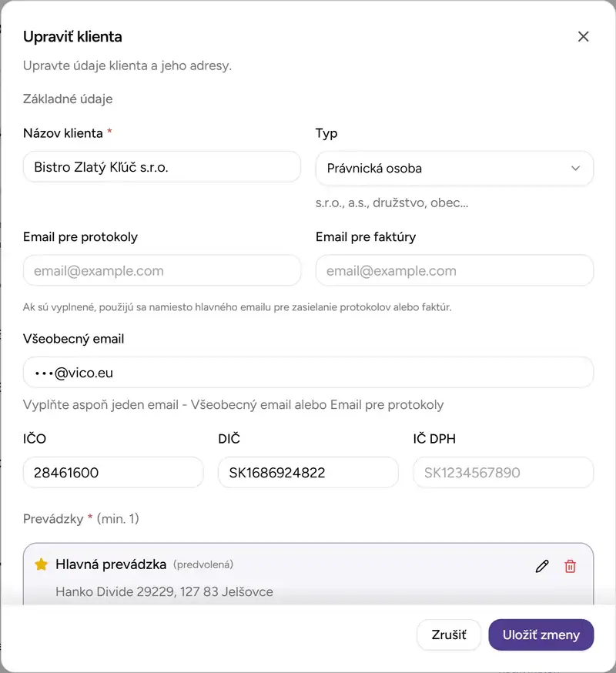This screenshot has height=673, width=616.
Task: Select the Hlavná prevádzka card title
Action: [x=111, y=564]
